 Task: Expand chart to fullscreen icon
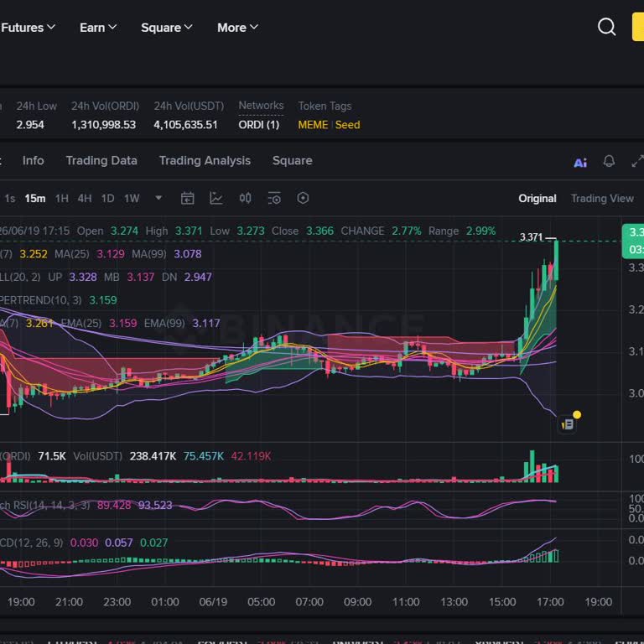point(637,161)
